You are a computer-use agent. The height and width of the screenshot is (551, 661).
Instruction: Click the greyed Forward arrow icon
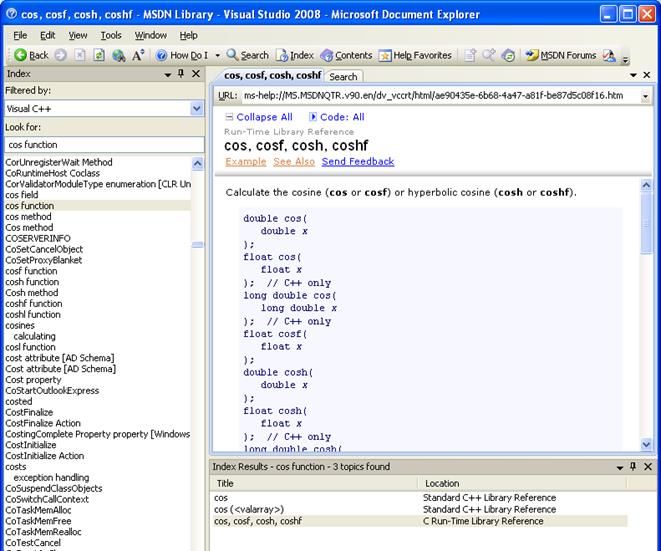coord(61,55)
